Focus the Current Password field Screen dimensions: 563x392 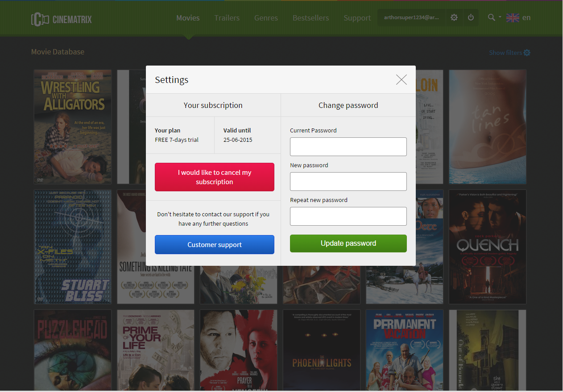[x=348, y=147]
